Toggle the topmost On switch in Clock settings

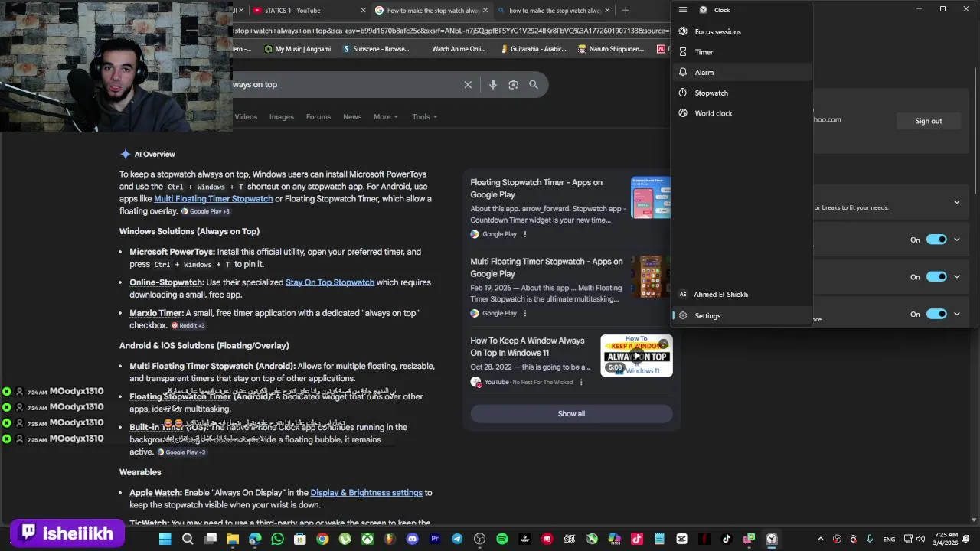click(x=936, y=240)
